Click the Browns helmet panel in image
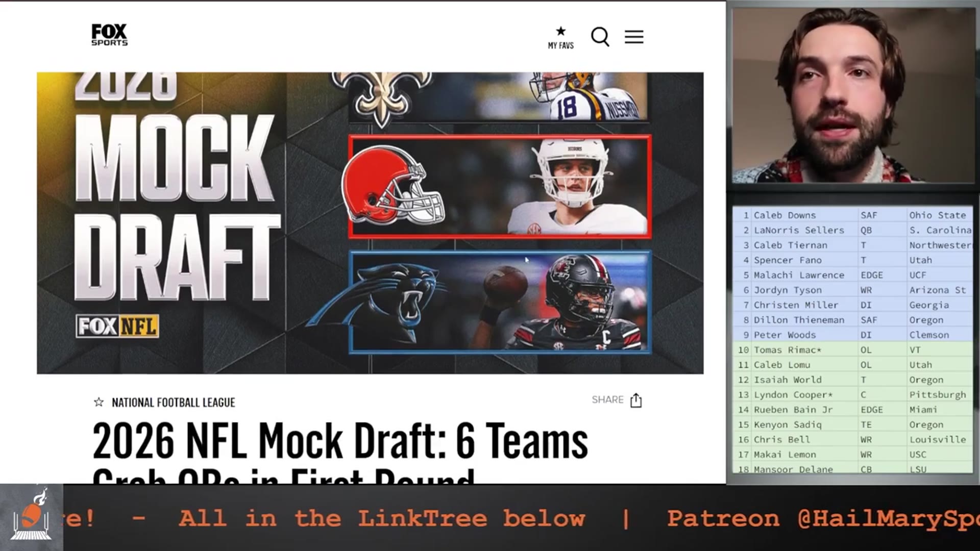 pyautogui.click(x=500, y=187)
